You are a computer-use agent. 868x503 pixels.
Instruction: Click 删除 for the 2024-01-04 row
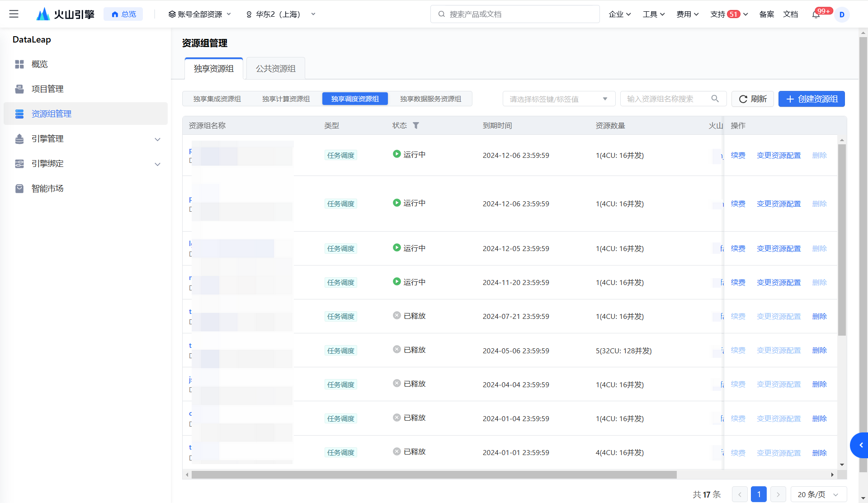click(819, 418)
